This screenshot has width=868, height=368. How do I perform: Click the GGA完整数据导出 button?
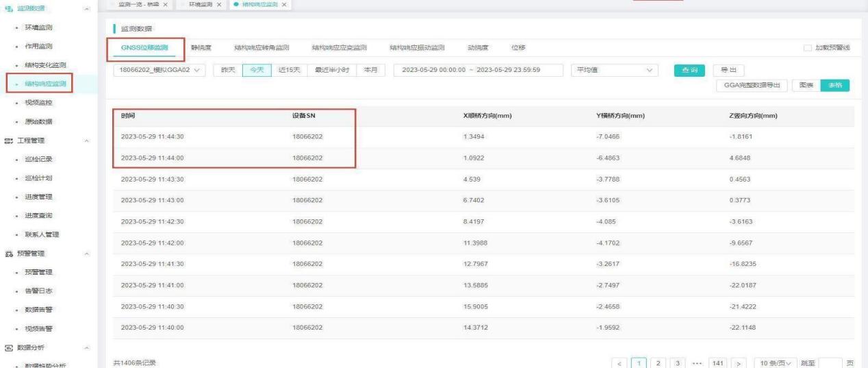click(752, 85)
